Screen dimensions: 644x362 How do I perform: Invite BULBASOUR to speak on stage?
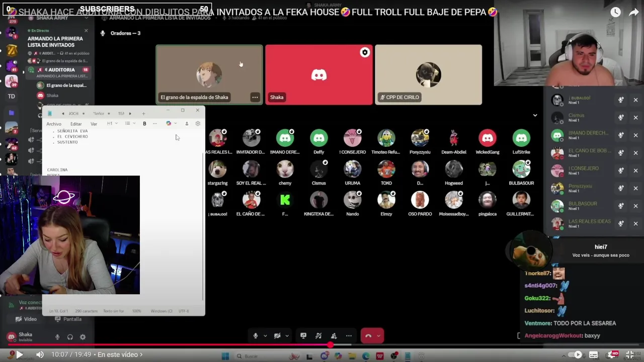[x=621, y=206]
